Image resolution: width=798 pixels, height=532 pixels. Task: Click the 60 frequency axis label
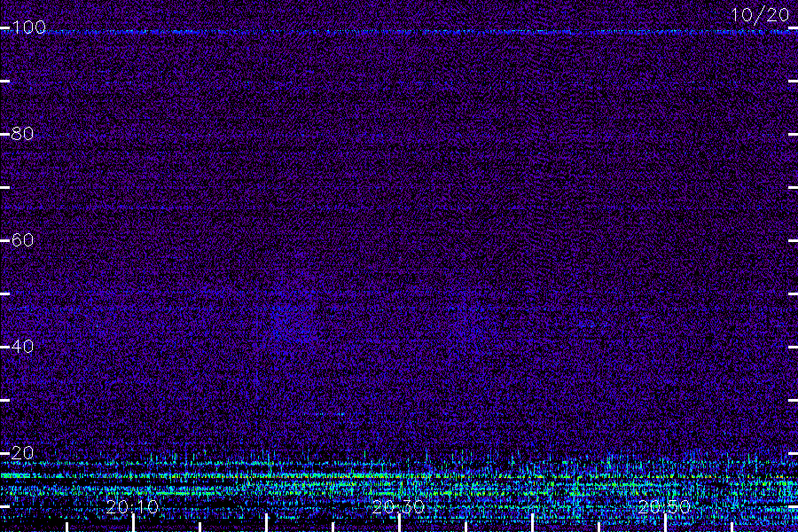point(22,239)
